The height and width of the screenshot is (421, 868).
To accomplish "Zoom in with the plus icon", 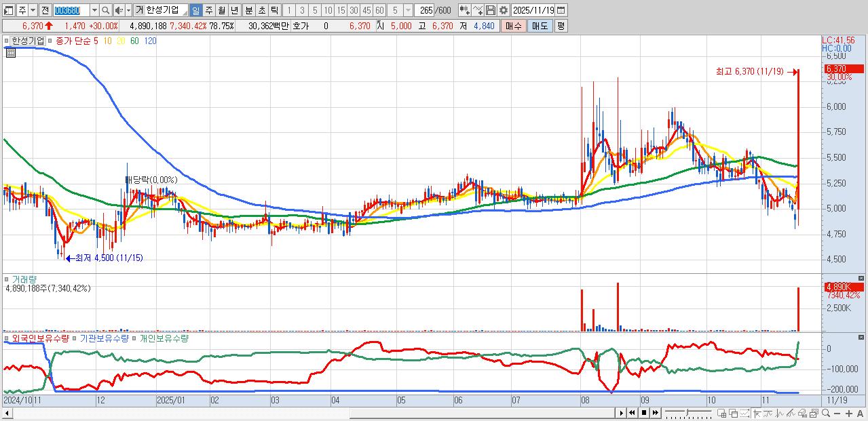I will point(849,413).
